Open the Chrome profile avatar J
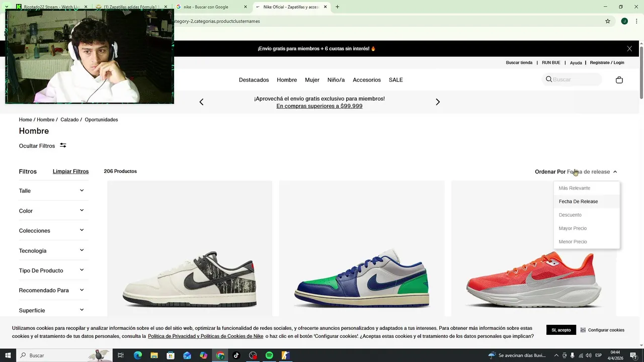Screen dimensions: 644x362 624,21
